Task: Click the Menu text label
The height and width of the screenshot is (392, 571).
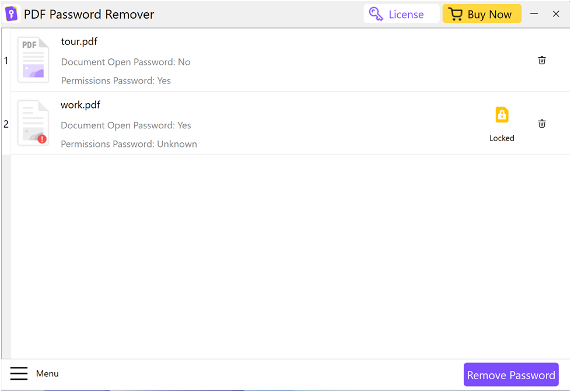Action: pos(47,373)
